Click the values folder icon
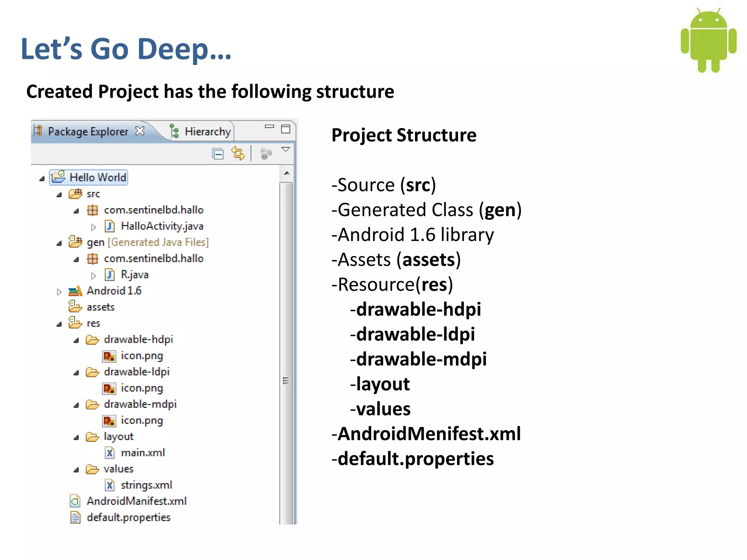This screenshot has width=747, height=560. pyautogui.click(x=92, y=469)
